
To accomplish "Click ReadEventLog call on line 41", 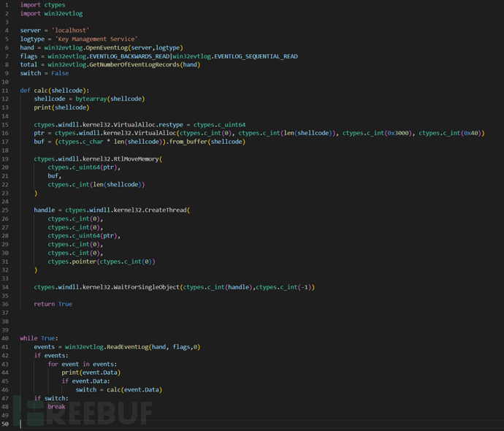I will (128, 347).
